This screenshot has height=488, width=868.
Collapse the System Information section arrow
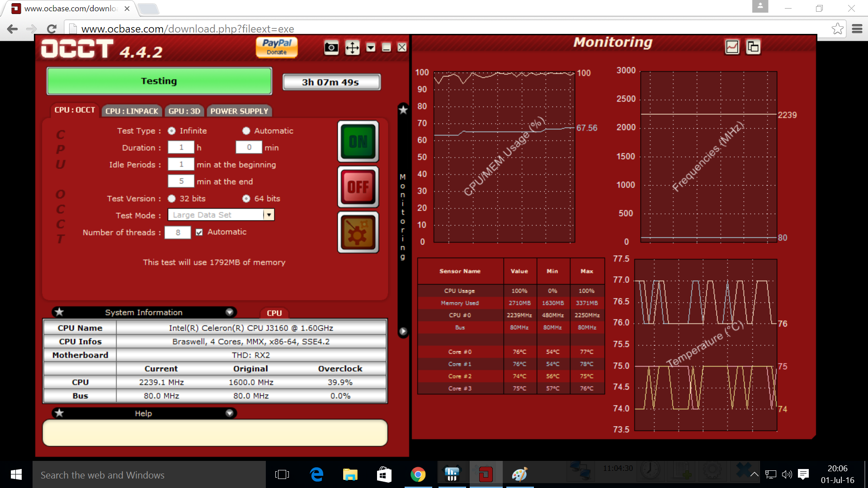tap(230, 312)
